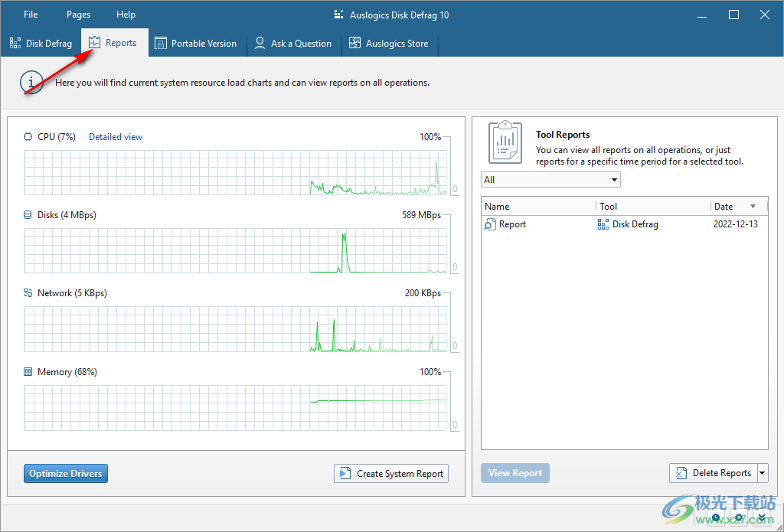Viewport: 784px width, 532px height.
Task: Click the CPU usage chart
Action: point(236,172)
